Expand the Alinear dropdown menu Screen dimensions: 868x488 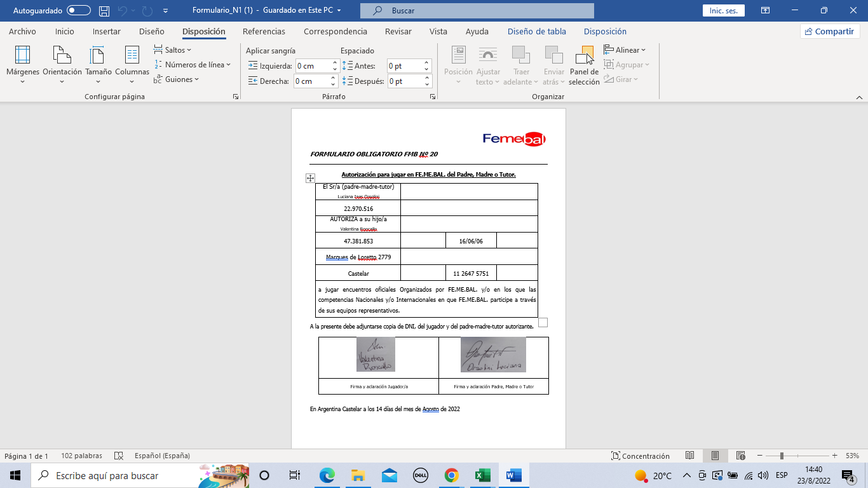tap(625, 50)
